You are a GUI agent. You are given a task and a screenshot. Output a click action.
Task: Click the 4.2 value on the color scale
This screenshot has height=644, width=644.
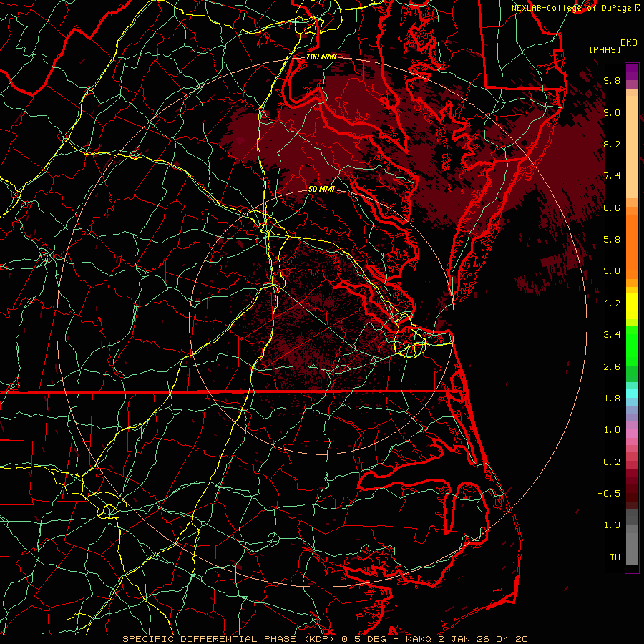click(x=612, y=303)
